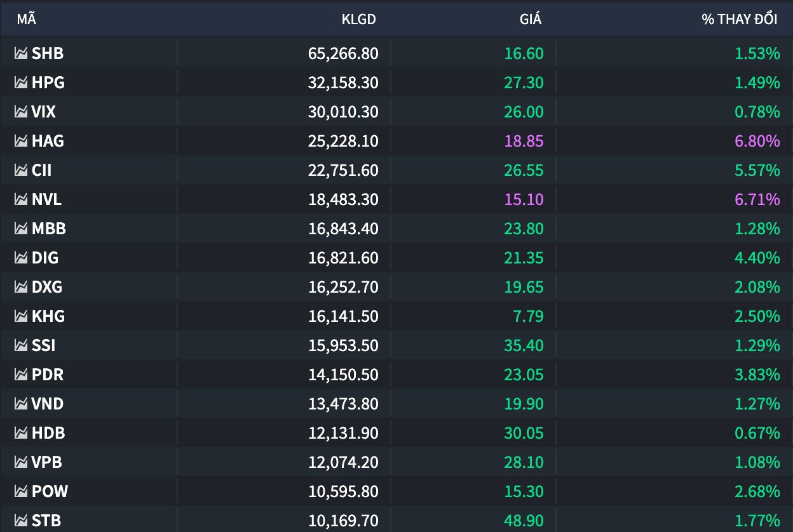
Task: Click the chart icon for MBB
Action: (x=21, y=229)
